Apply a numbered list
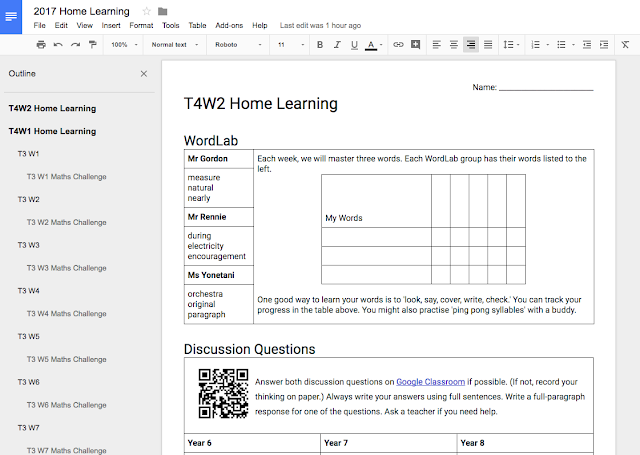 [536, 44]
